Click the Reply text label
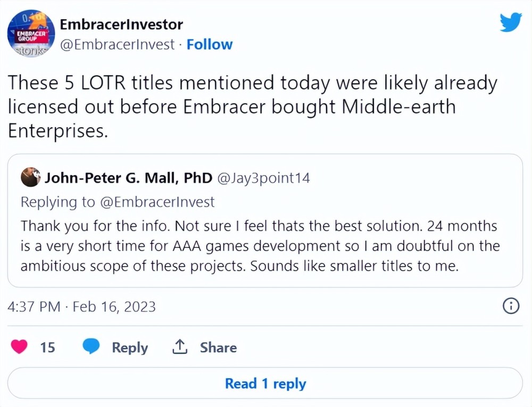This screenshot has height=407, width=532. (x=130, y=347)
